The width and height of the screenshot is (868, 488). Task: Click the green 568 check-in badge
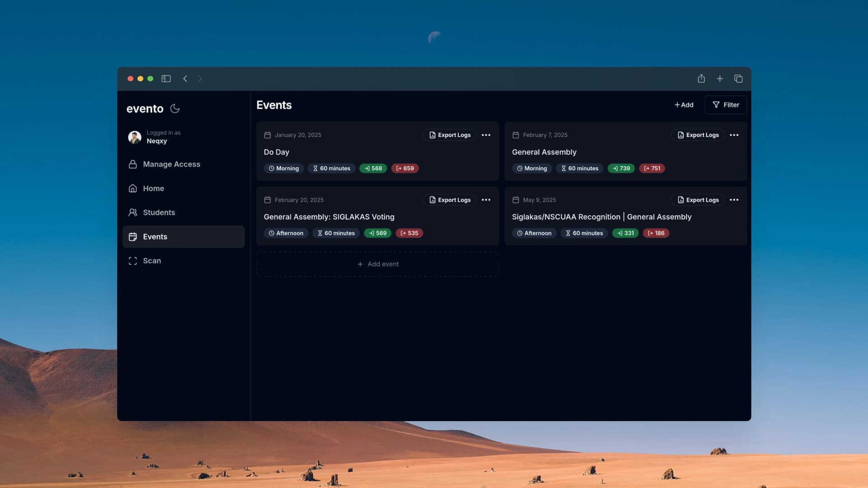(x=373, y=168)
